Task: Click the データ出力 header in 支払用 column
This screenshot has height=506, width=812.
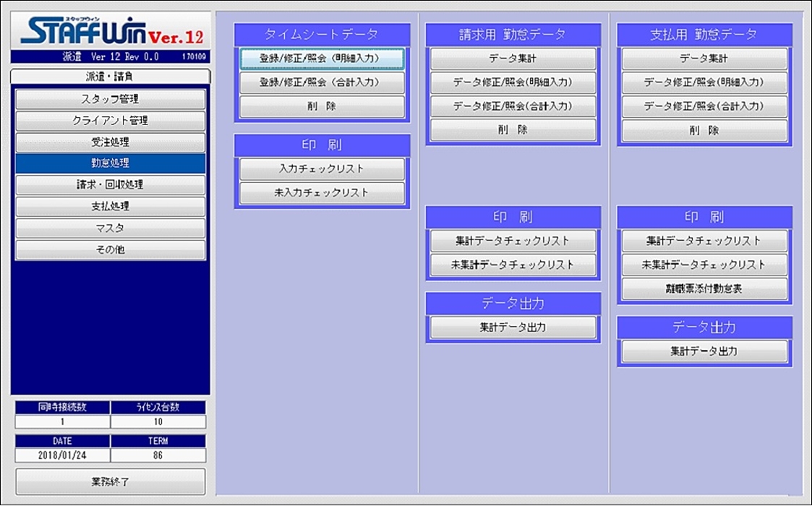Action: [705, 327]
